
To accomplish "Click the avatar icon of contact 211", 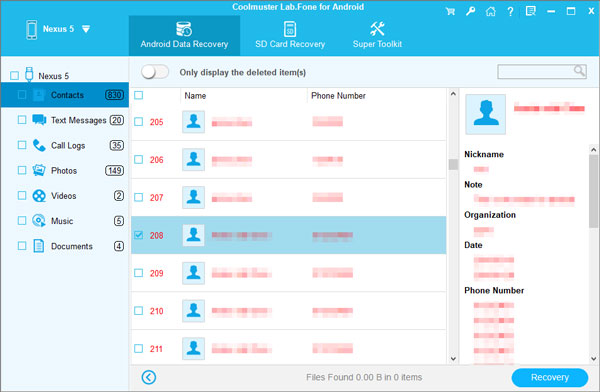I will pyautogui.click(x=193, y=348).
